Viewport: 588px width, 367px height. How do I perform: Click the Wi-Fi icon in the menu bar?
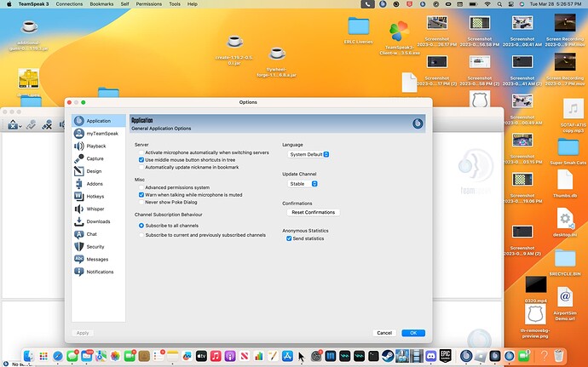[487, 4]
